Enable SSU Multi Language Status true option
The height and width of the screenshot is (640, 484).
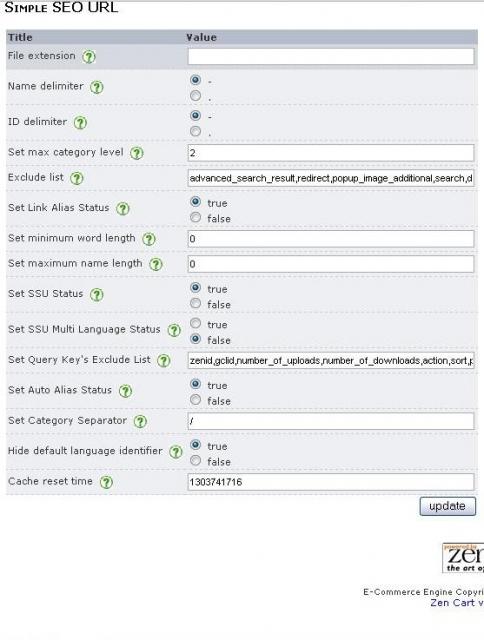[x=196, y=323]
